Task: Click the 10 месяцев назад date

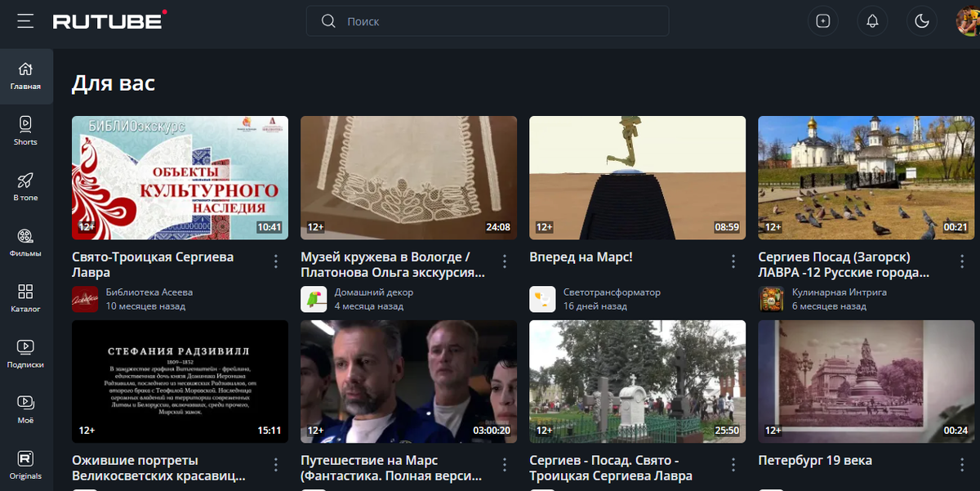Action: (145, 306)
